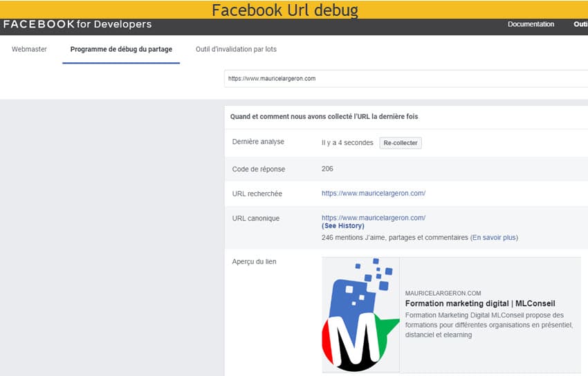Click the Il y a 4 secondes text
Screen dimensions: 588x376
tap(347, 142)
